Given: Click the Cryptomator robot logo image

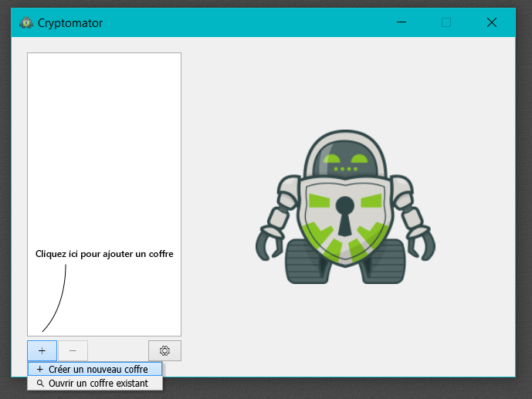Looking at the screenshot, I should click(x=345, y=207).
